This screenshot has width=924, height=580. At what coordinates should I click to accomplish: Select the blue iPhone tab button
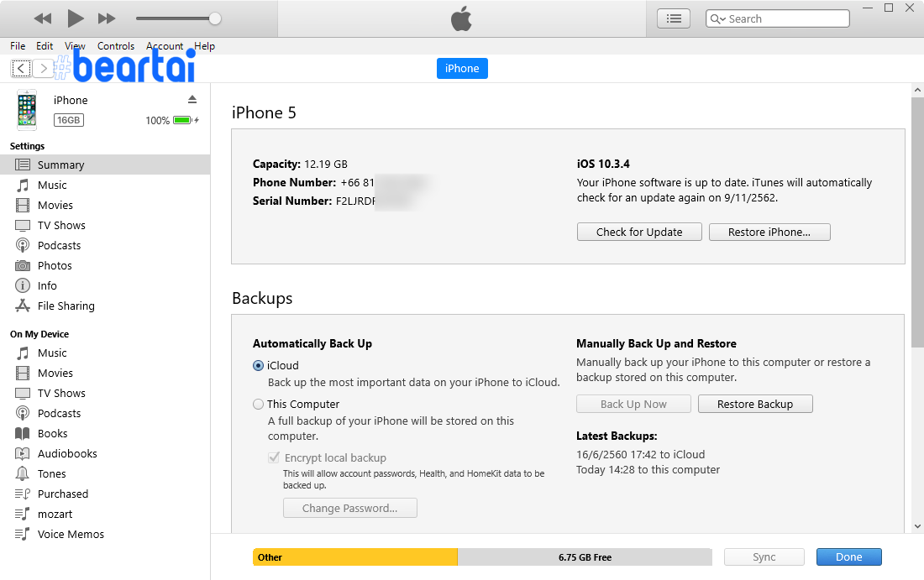pos(462,68)
